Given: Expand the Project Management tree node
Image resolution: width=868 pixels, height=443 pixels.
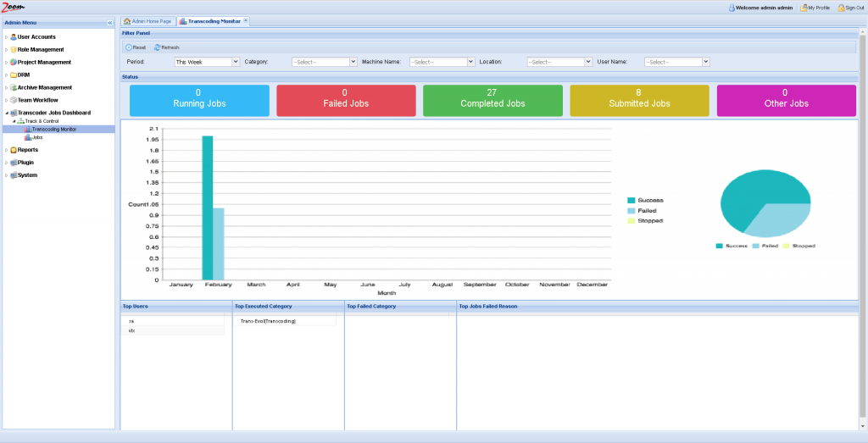Looking at the screenshot, I should click(x=6, y=63).
